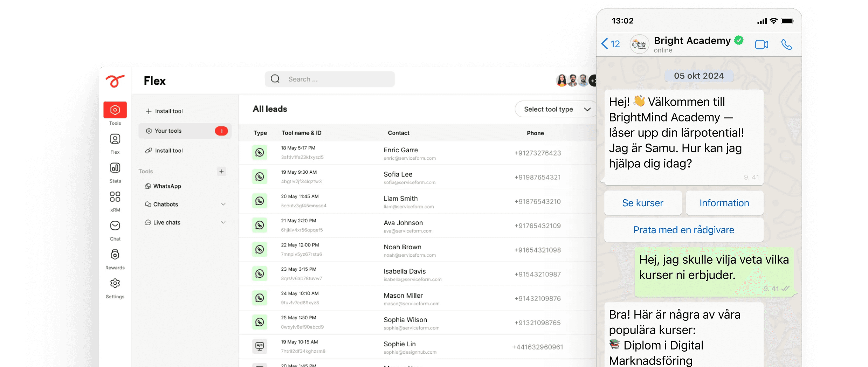Click the WhatsApp icon beside Enric Garre

tap(260, 152)
